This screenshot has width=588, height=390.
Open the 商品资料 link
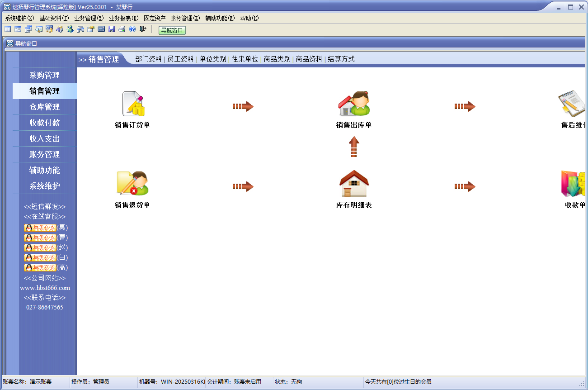309,59
